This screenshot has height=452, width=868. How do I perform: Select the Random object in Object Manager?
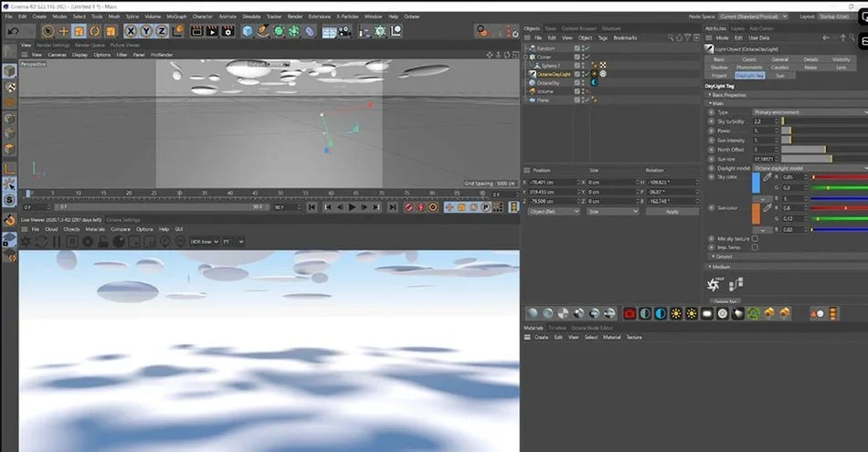[x=545, y=48]
